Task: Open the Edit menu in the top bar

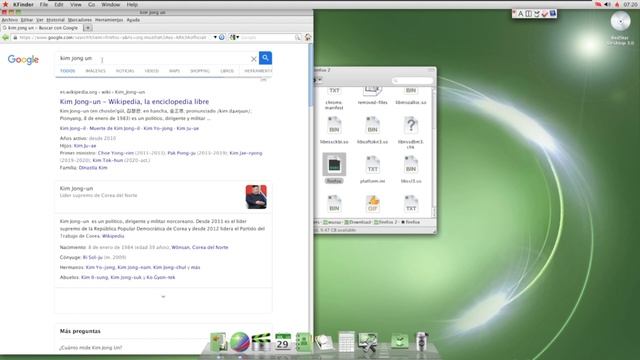Action: pos(59,4)
